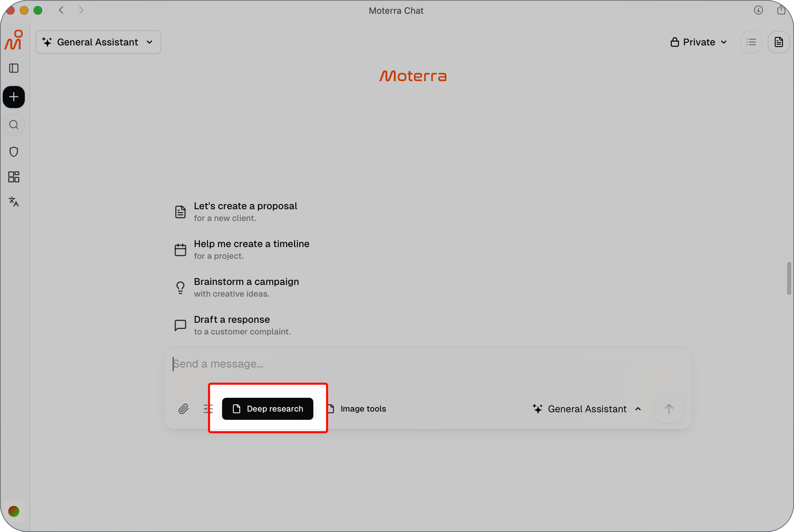This screenshot has width=794, height=532.
Task: Open the Private visibility dropdown
Action: click(699, 42)
